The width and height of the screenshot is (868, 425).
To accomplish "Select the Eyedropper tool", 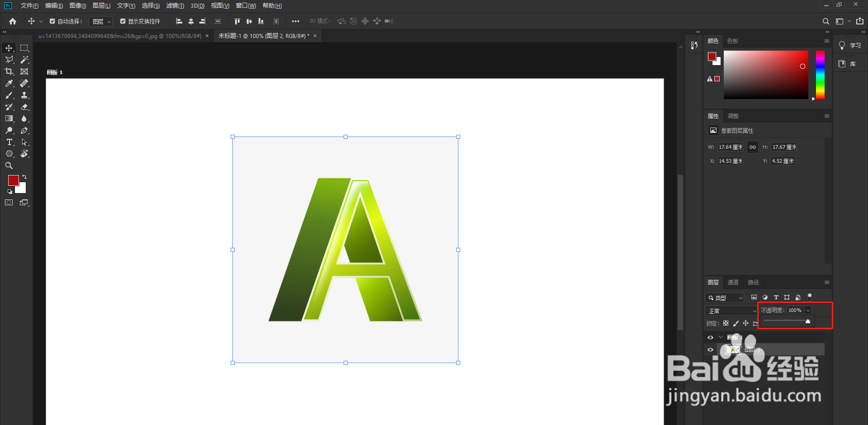I will coord(9,83).
